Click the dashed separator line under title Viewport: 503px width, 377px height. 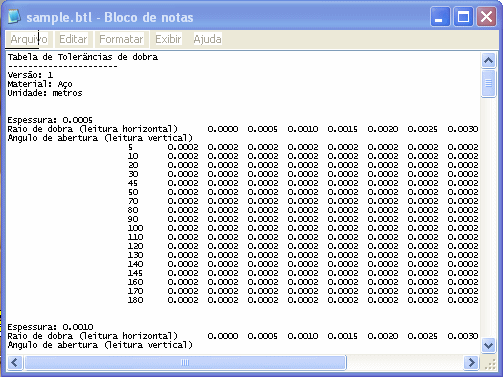click(63, 66)
